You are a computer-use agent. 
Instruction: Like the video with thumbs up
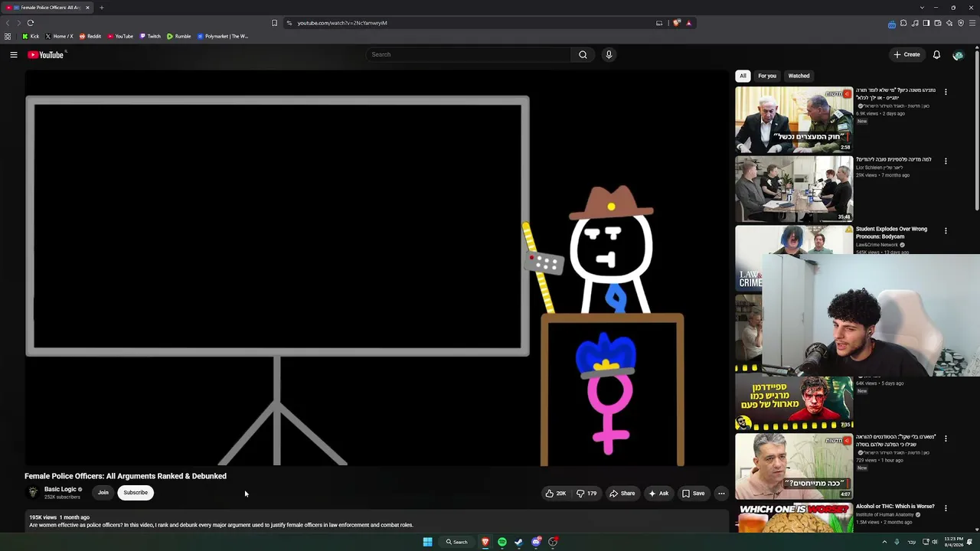(x=556, y=494)
